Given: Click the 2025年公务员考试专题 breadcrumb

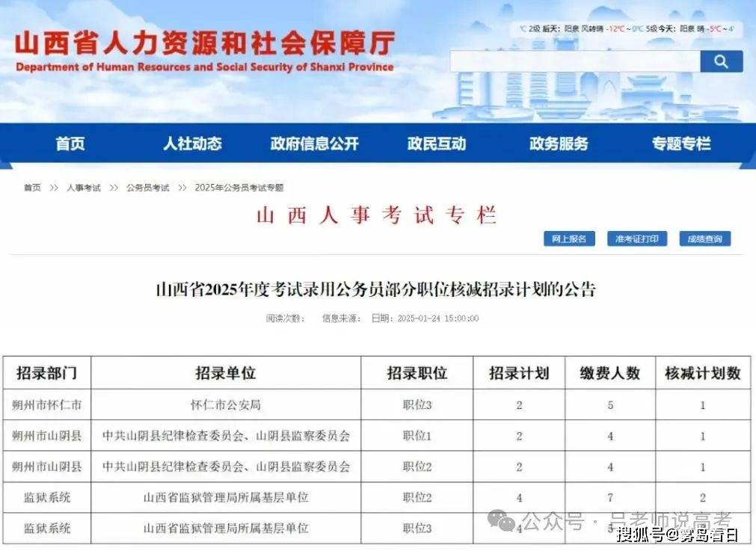Looking at the screenshot, I should 239,188.
